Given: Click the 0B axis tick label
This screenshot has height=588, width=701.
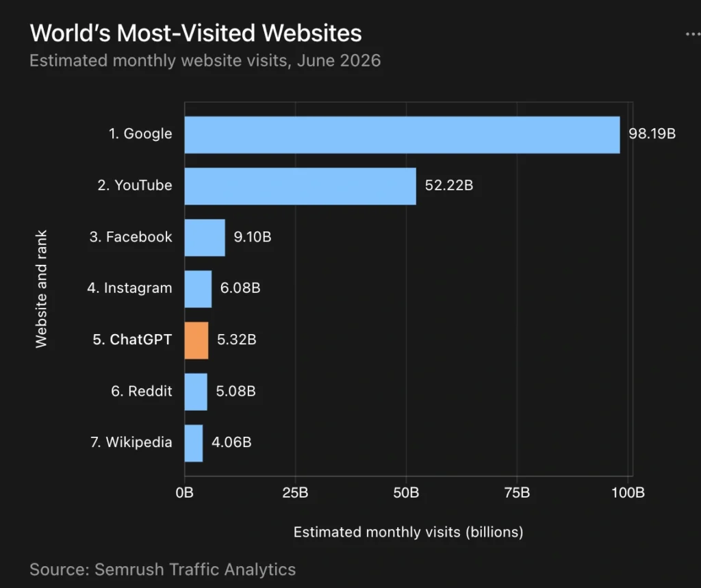Looking at the screenshot, I should pos(185,493).
